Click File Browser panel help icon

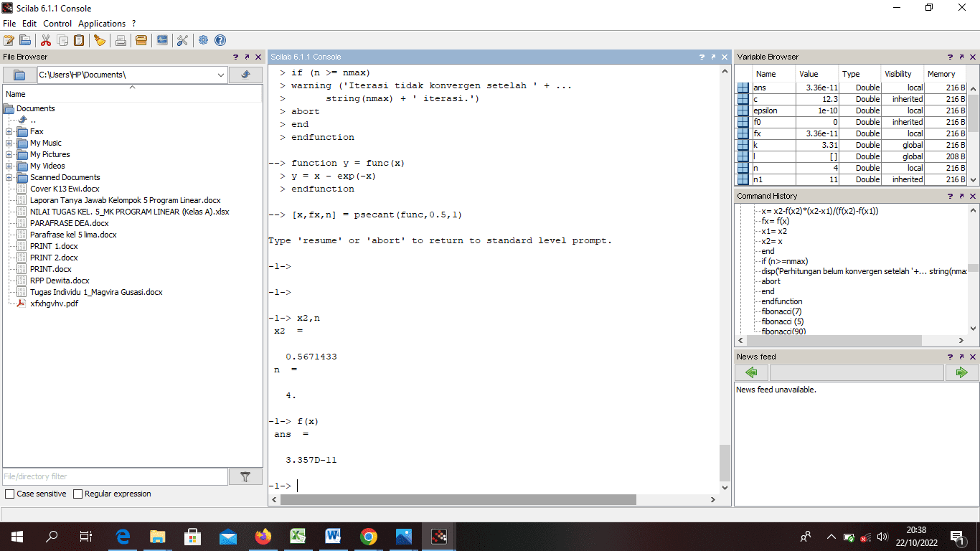[235, 57]
